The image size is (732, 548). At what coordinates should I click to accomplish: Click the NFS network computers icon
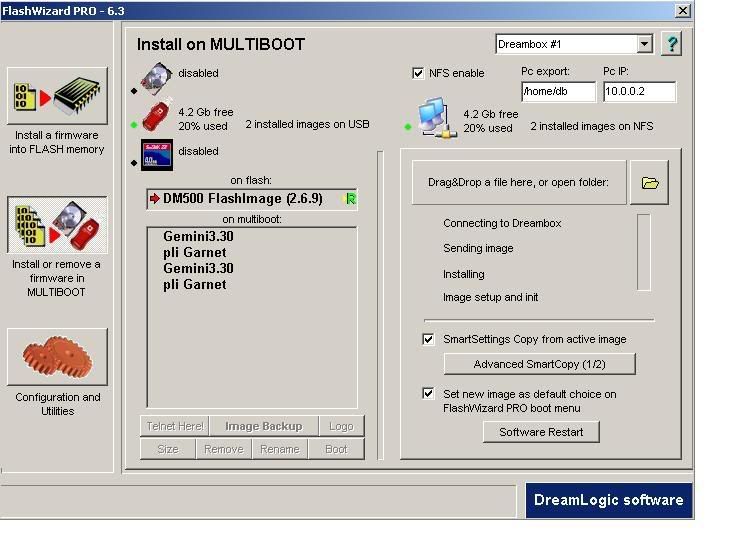(436, 118)
